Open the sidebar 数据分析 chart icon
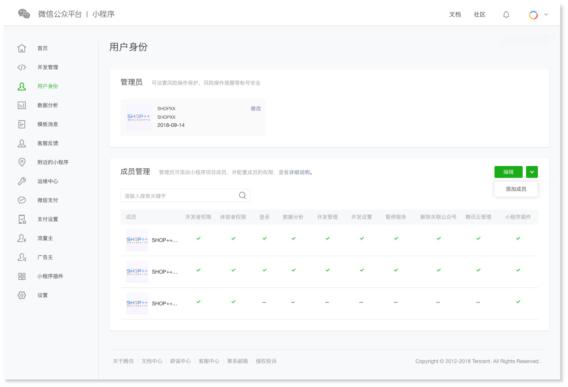568x387 pixels. point(22,105)
